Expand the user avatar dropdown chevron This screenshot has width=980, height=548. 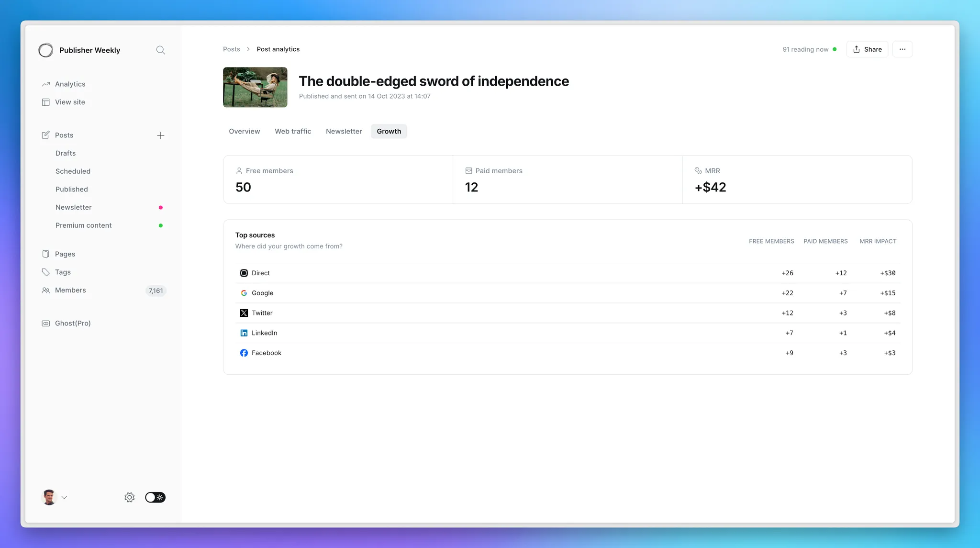click(64, 498)
